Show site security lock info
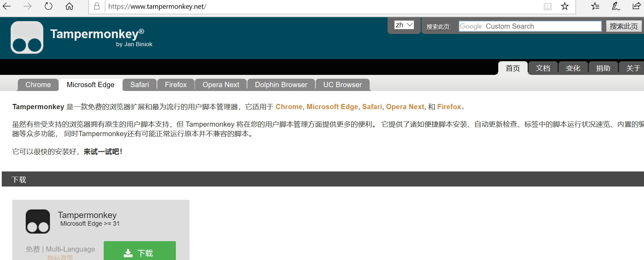This screenshot has width=644, height=260. (x=97, y=6)
